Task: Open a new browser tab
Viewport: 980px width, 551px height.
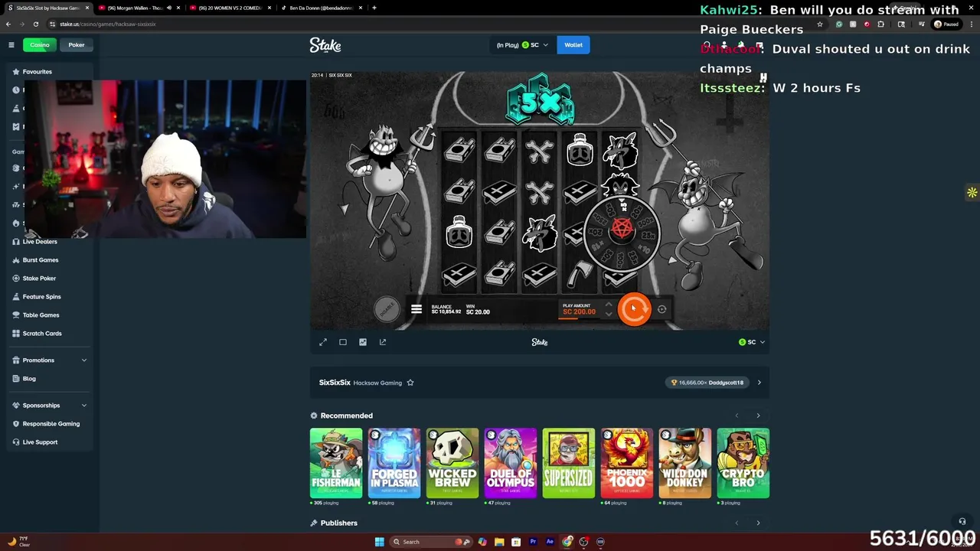Action: [x=374, y=8]
